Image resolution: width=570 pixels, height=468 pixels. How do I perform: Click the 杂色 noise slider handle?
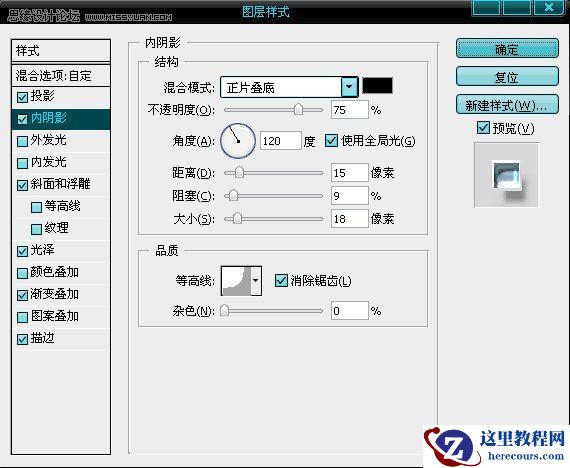[x=225, y=311]
